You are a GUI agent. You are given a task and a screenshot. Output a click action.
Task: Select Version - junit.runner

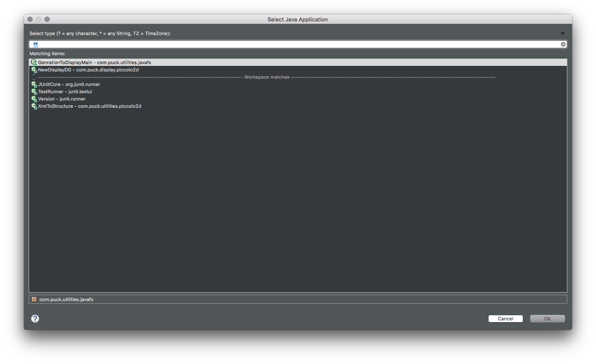[x=298, y=99]
